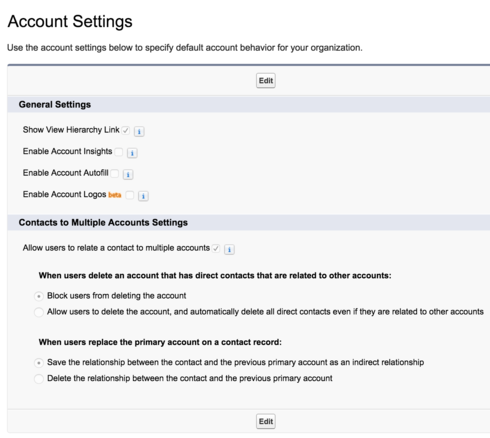Click the Account Settings page title
The height and width of the screenshot is (438, 490).
(70, 22)
